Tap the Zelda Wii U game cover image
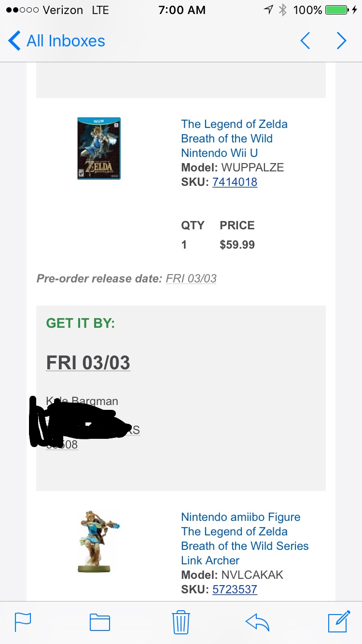The height and width of the screenshot is (644, 362). [99, 148]
